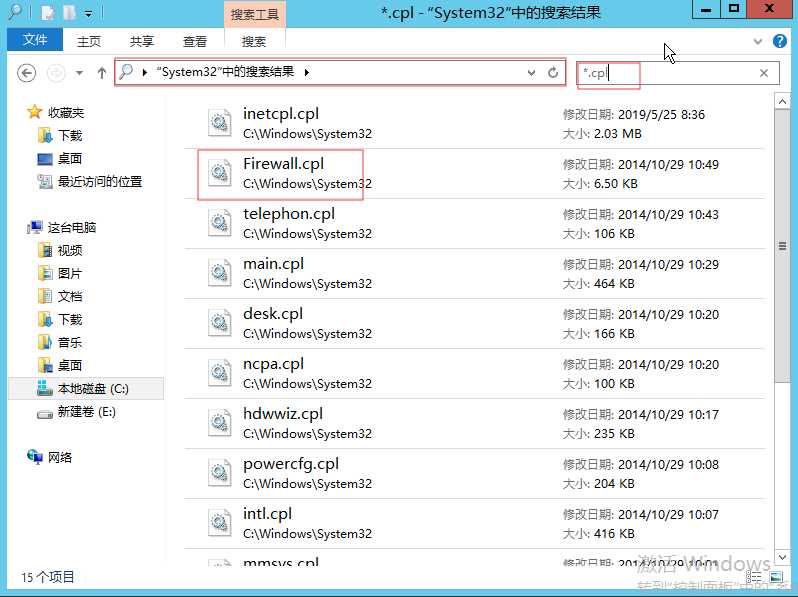Click the 15 个项目 status text
Screen dimensions: 798x597
pyautogui.click(x=47, y=577)
